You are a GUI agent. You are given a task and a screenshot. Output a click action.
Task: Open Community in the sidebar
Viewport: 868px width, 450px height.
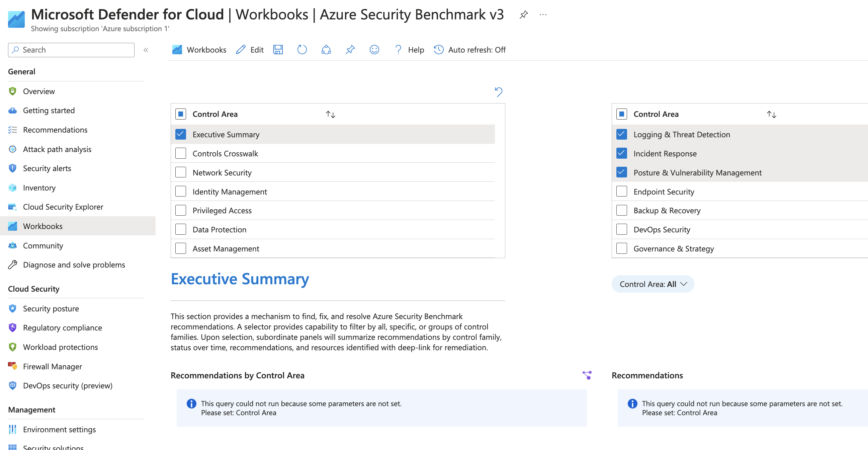tap(78, 246)
